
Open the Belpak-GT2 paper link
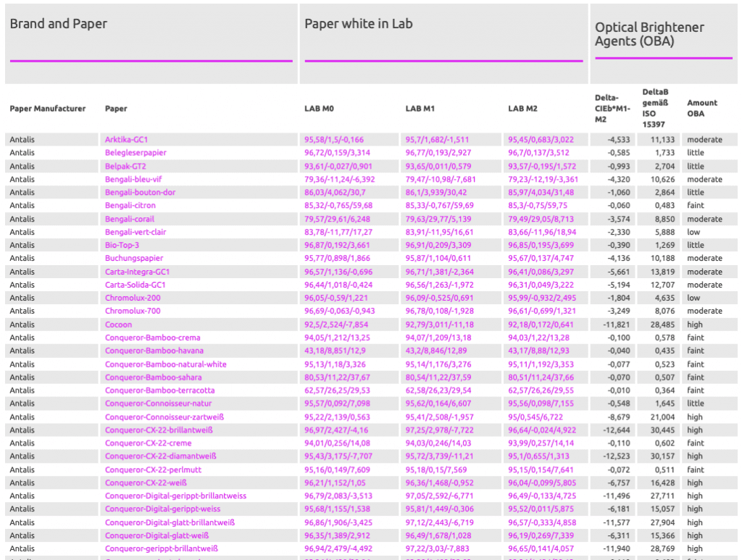(x=125, y=167)
